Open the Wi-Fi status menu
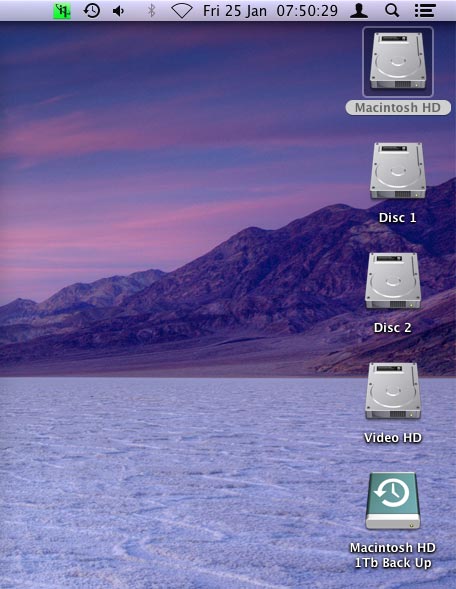Screen dimensions: 456x589 click(182, 11)
